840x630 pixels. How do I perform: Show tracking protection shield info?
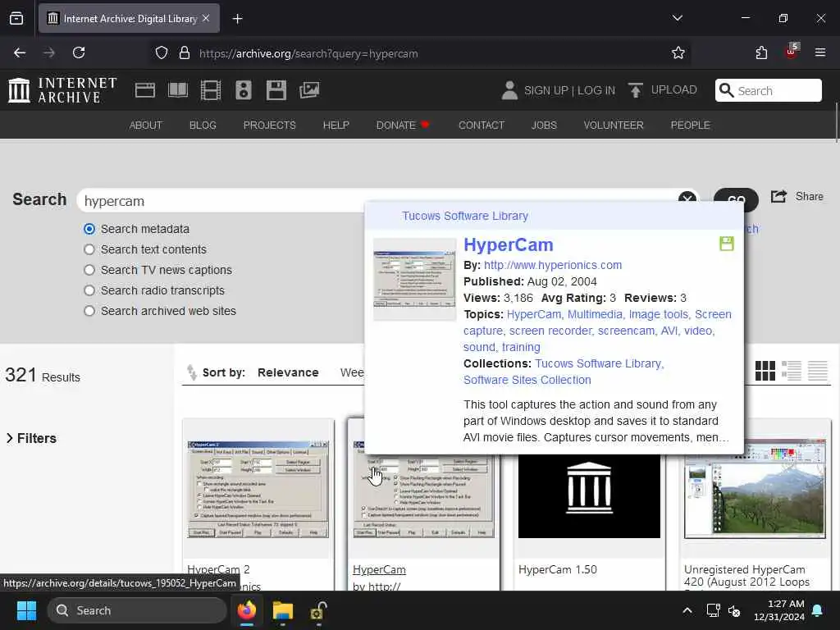(162, 53)
